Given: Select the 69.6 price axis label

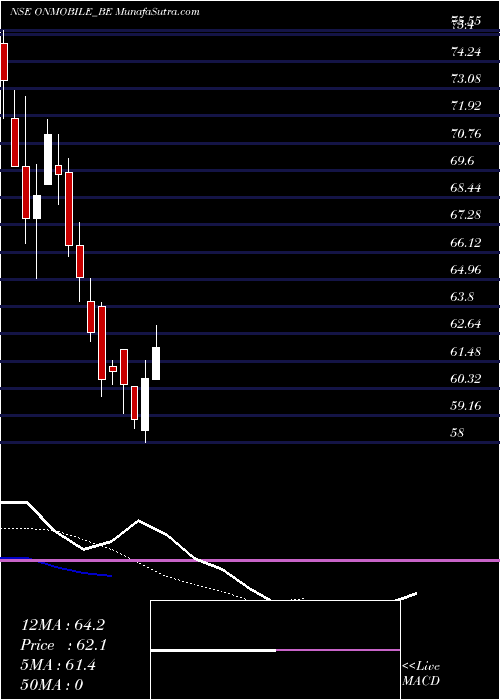Looking at the screenshot, I should point(462,161).
